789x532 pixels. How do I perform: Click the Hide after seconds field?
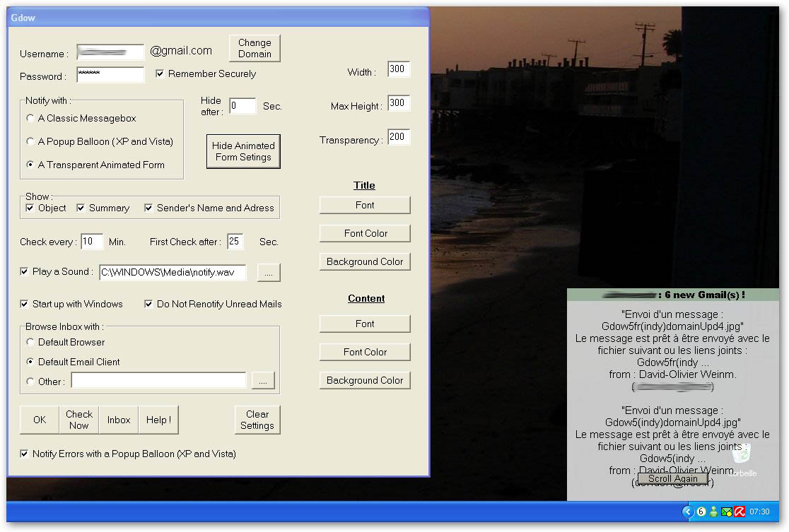click(x=242, y=106)
